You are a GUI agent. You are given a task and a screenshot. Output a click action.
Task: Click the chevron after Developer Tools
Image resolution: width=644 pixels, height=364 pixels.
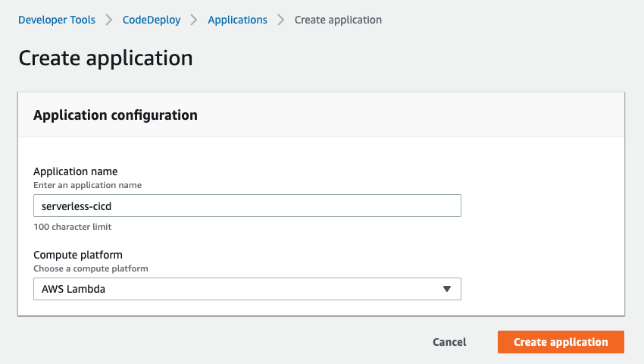109,20
